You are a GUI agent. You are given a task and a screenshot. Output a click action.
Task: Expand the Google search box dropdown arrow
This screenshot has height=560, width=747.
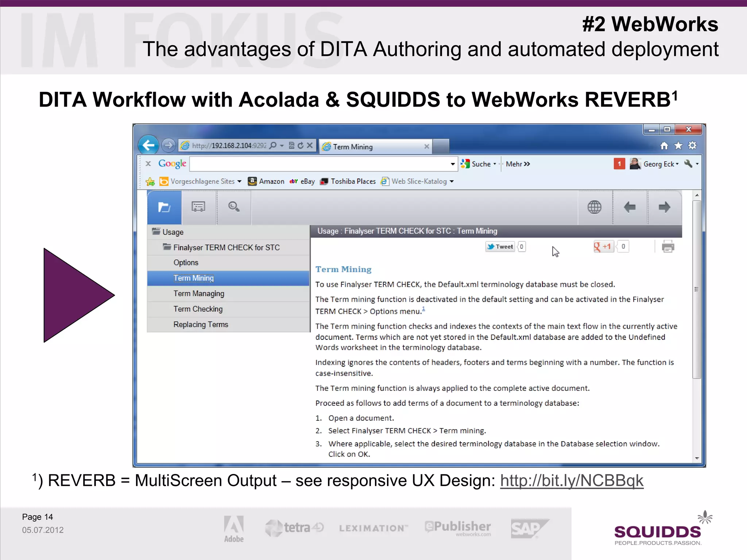click(453, 164)
